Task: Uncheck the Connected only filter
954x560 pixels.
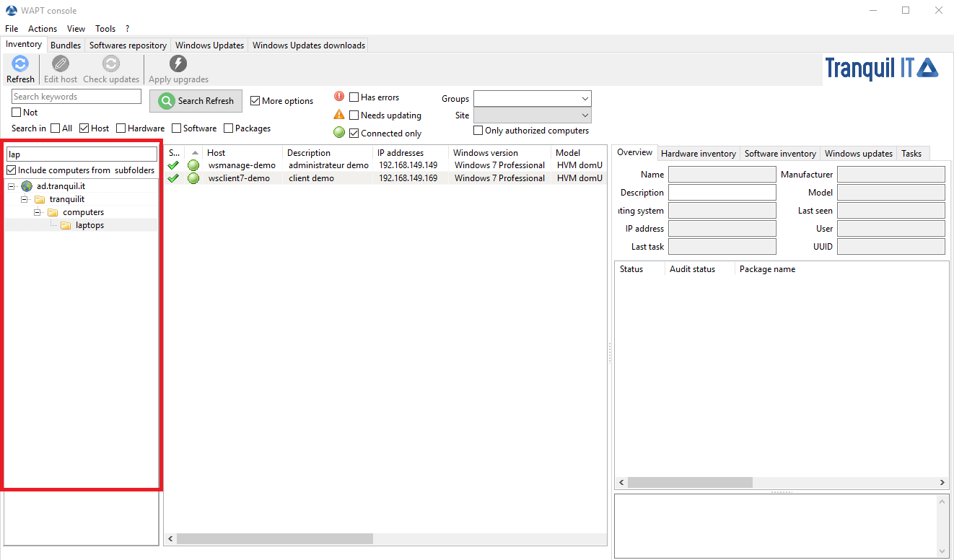Action: 354,133
